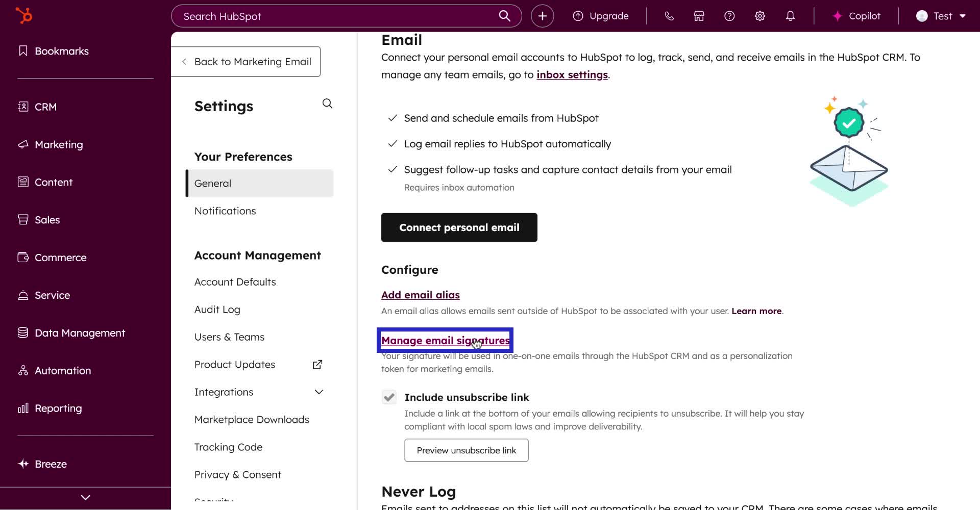Open Breeze from the sidebar
Screen dimensions: 980x510
coord(51,464)
